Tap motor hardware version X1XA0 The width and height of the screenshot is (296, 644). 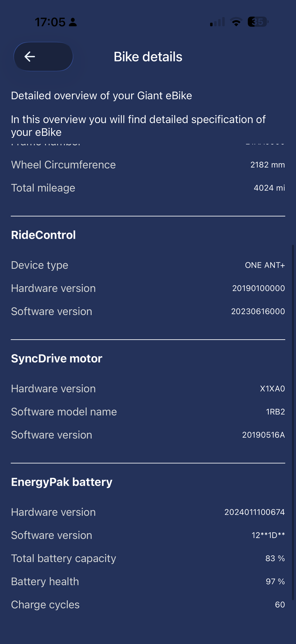(x=272, y=389)
